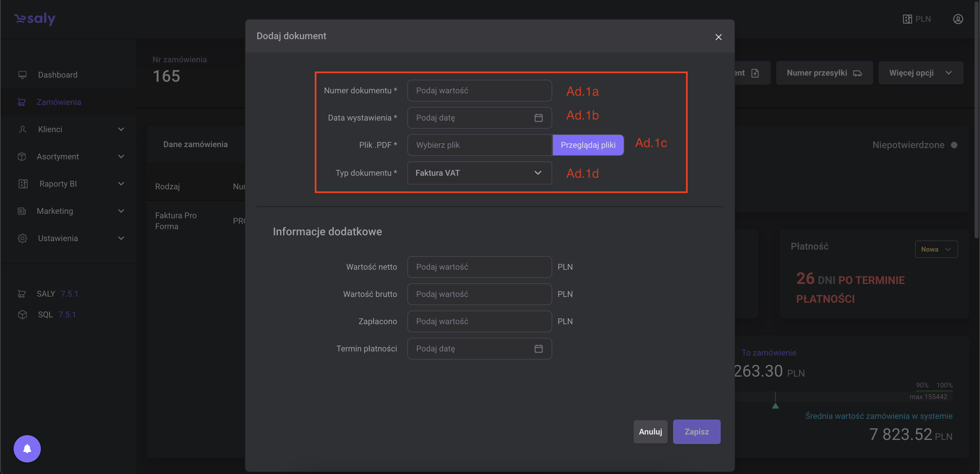The height and width of the screenshot is (474, 980).
Task: Click the Ustawienia gear icon
Action: [22, 238]
